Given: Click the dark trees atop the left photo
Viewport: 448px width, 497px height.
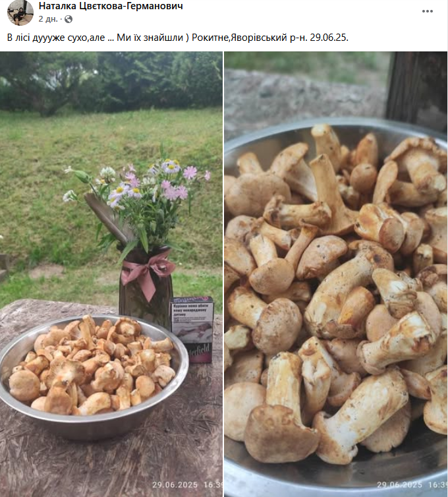Looking at the screenshot, I should [111, 82].
